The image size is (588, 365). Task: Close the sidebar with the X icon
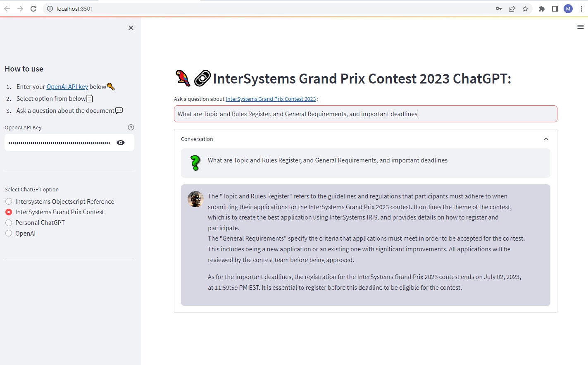[131, 28]
